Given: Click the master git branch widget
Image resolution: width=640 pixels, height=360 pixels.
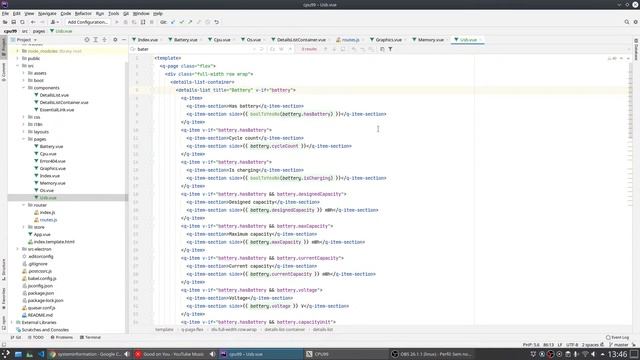Looking at the screenshot, I should pos(620,345).
